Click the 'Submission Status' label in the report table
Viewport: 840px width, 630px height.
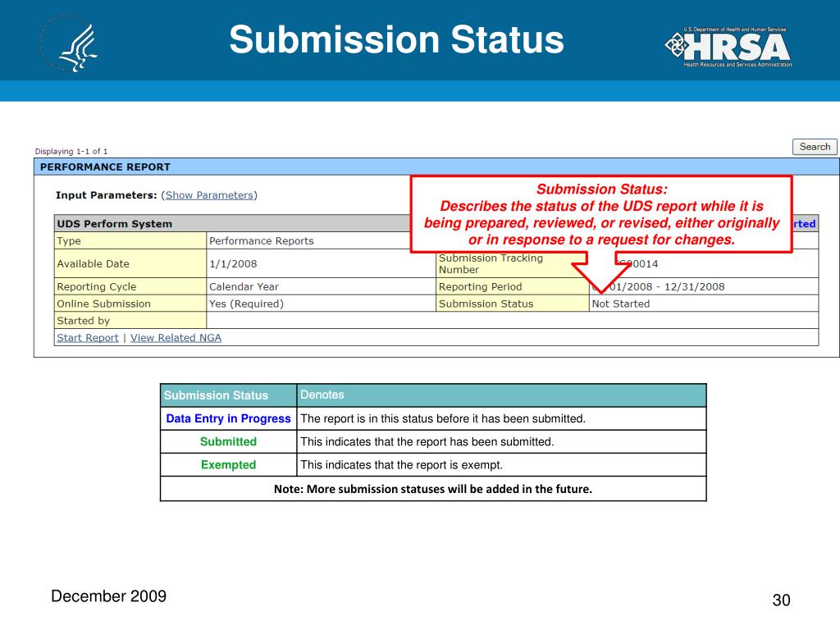[486, 304]
